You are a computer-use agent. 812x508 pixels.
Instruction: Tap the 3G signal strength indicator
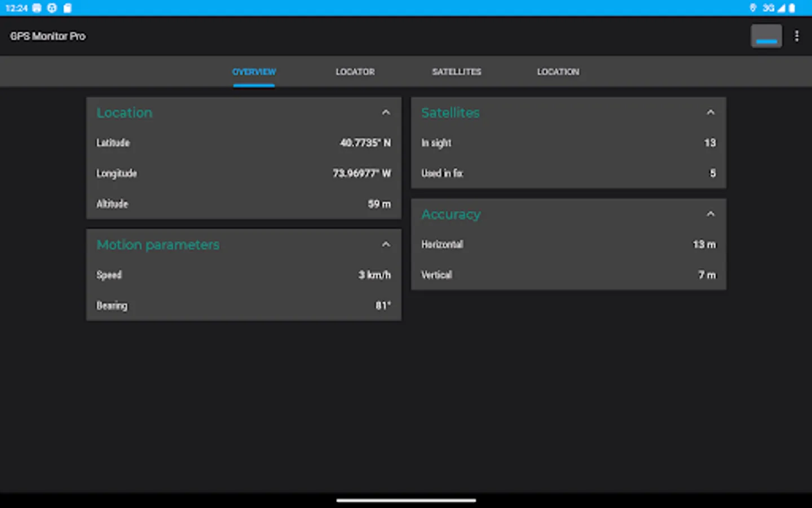(x=774, y=8)
